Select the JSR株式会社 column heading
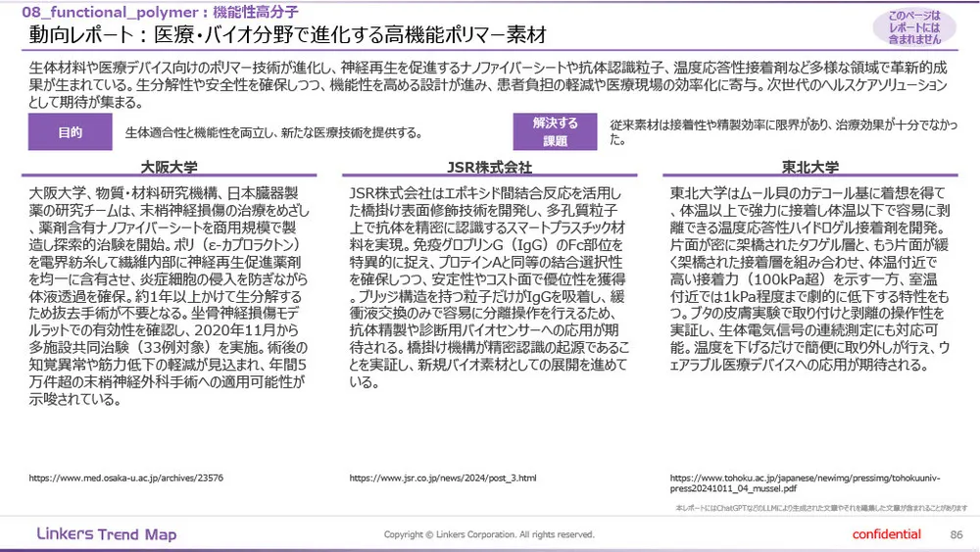Screen dimensions: 980x552 coord(489,167)
